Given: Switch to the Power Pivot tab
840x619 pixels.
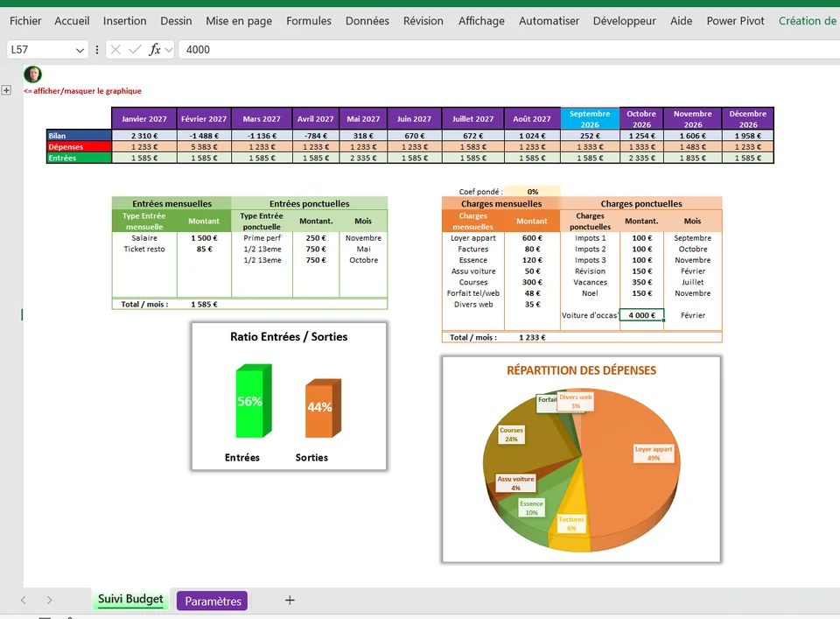Looking at the screenshot, I should click(x=736, y=21).
